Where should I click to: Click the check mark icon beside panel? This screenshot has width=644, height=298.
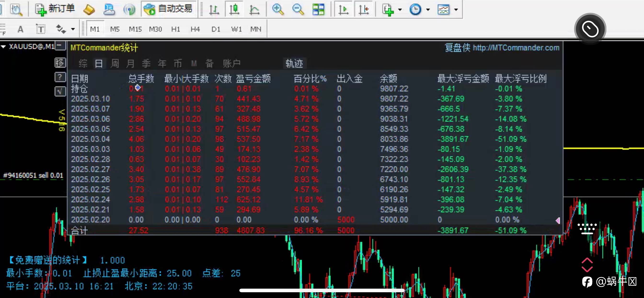(x=60, y=91)
